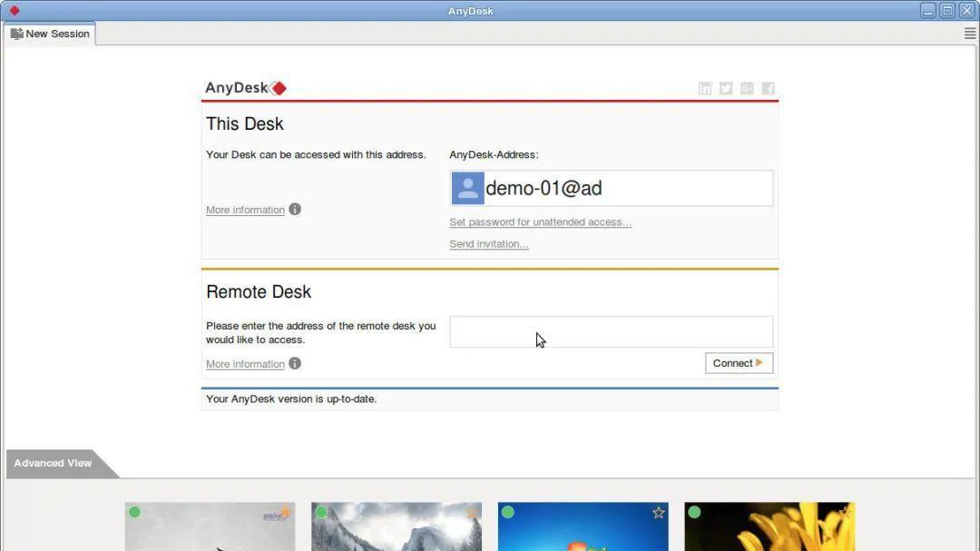Toggle favorite star on gray desktop thumbnail
The width and height of the screenshot is (980, 551).
point(286,513)
